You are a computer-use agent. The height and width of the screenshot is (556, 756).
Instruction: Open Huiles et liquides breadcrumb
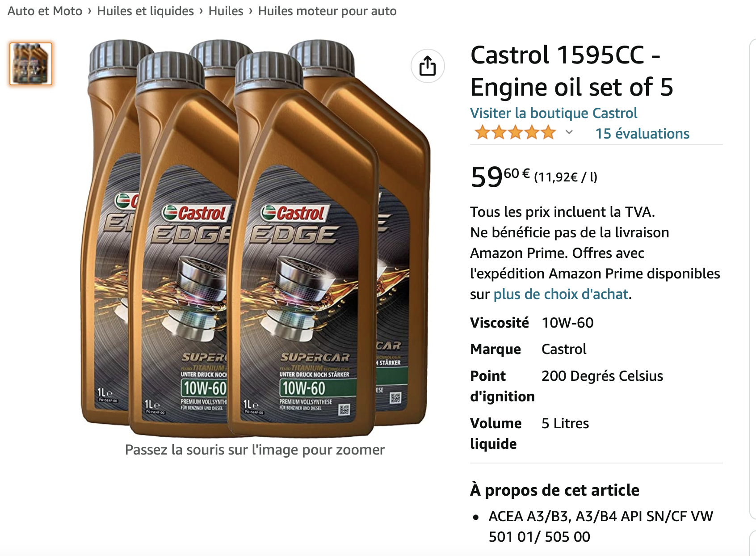click(145, 11)
